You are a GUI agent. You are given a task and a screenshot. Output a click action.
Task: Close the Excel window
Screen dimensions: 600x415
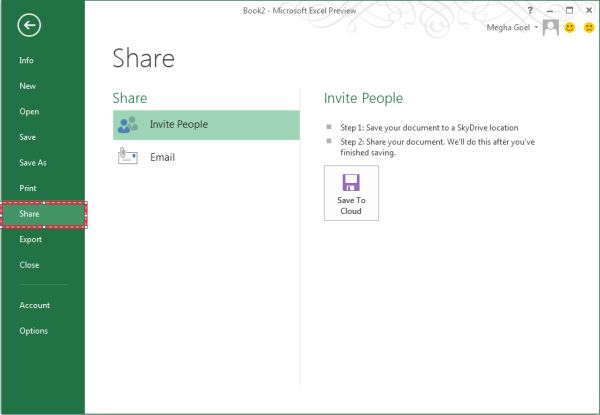pyautogui.click(x=589, y=11)
